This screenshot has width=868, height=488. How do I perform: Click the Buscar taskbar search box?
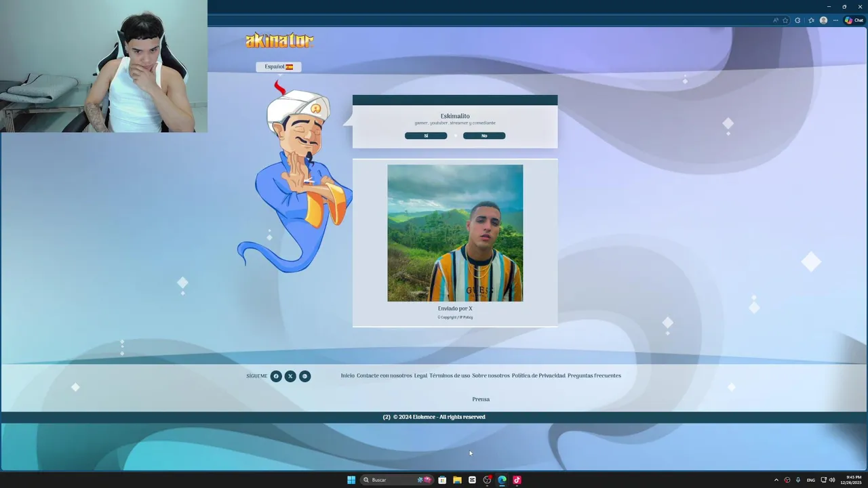[397, 480]
